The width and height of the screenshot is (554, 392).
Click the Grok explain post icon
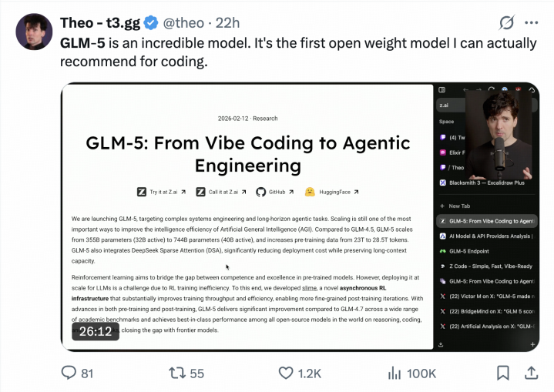coord(506,22)
